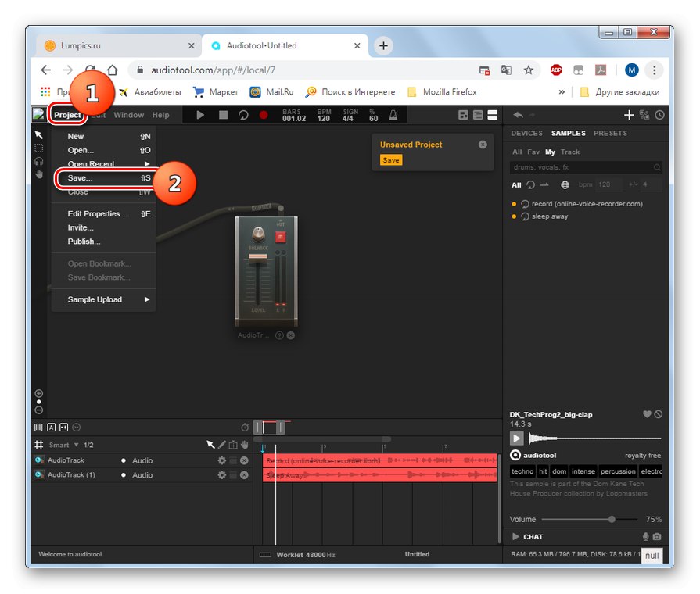700x594 pixels.
Task: Open the Window menu
Action: 128,115
